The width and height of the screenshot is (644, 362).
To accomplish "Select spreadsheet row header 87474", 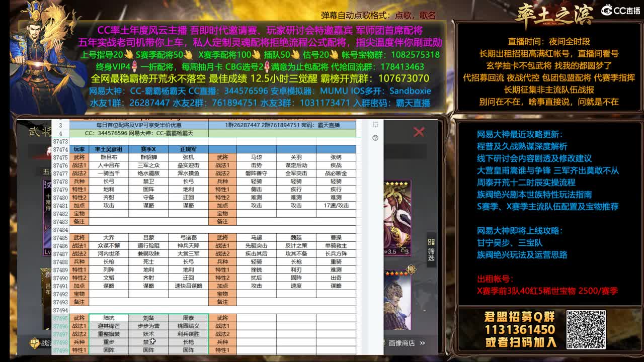I will (x=60, y=149).
